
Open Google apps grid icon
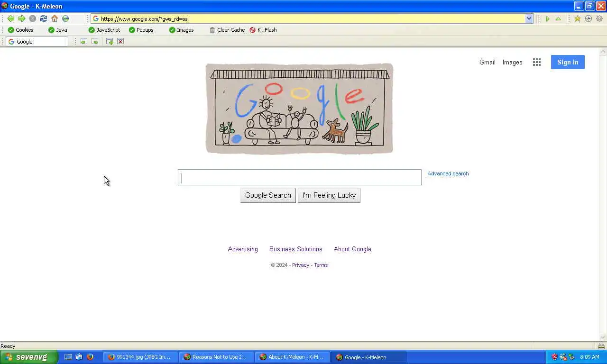pos(537,62)
